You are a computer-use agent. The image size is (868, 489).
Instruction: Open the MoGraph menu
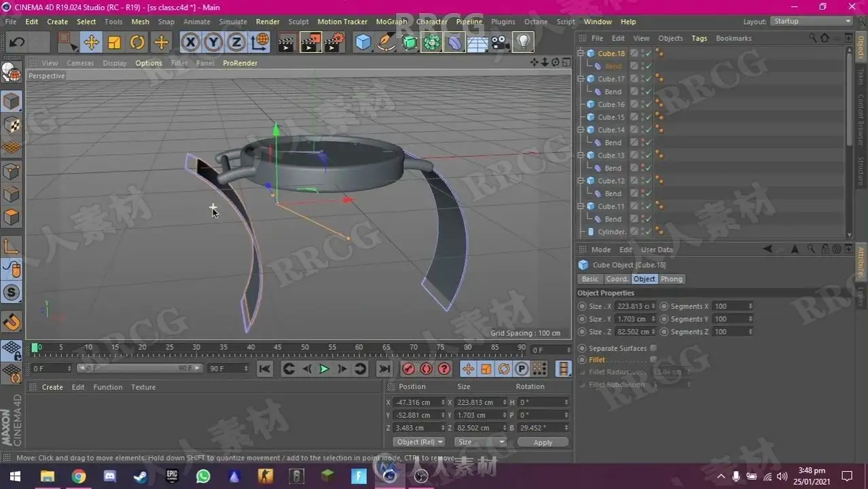pos(391,22)
